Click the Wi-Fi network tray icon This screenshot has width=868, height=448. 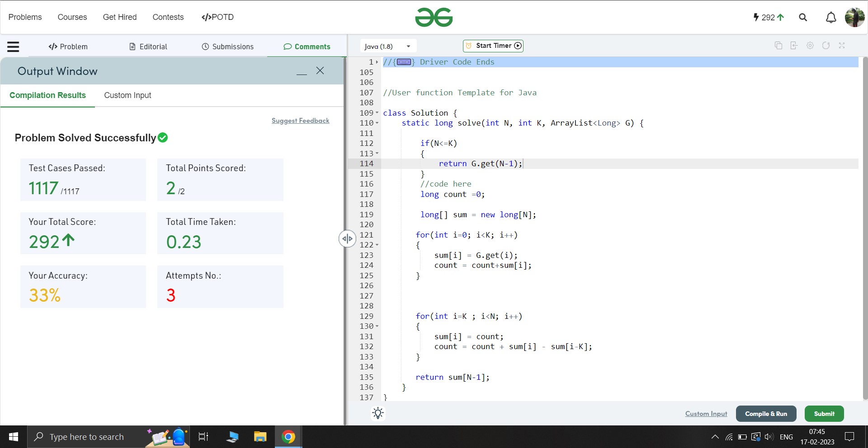(729, 437)
